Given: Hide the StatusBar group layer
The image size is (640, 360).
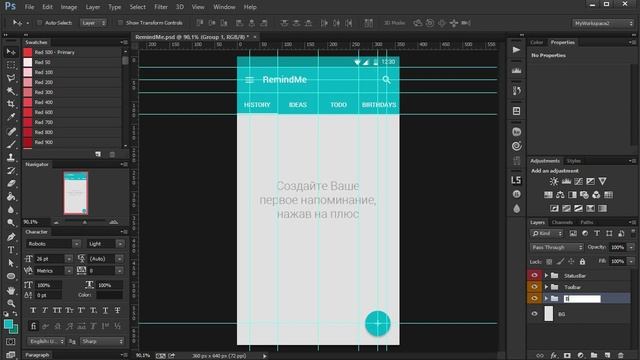Looking at the screenshot, I should [534, 276].
